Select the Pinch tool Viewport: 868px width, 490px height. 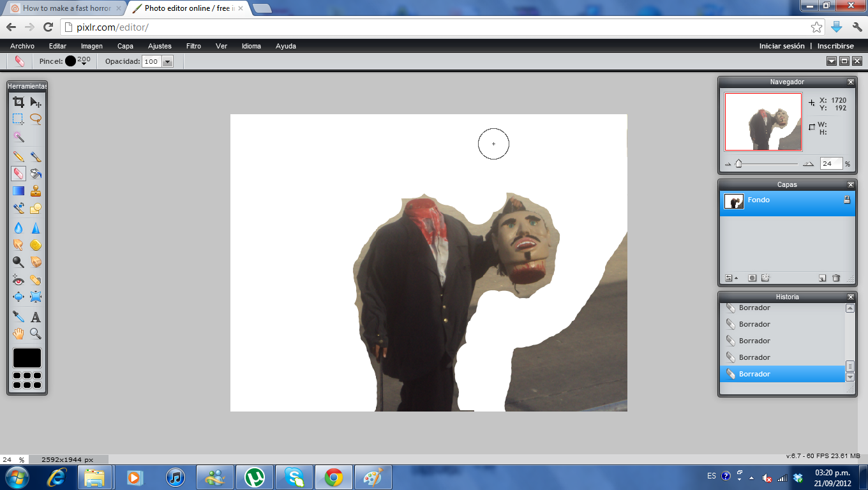[36, 297]
